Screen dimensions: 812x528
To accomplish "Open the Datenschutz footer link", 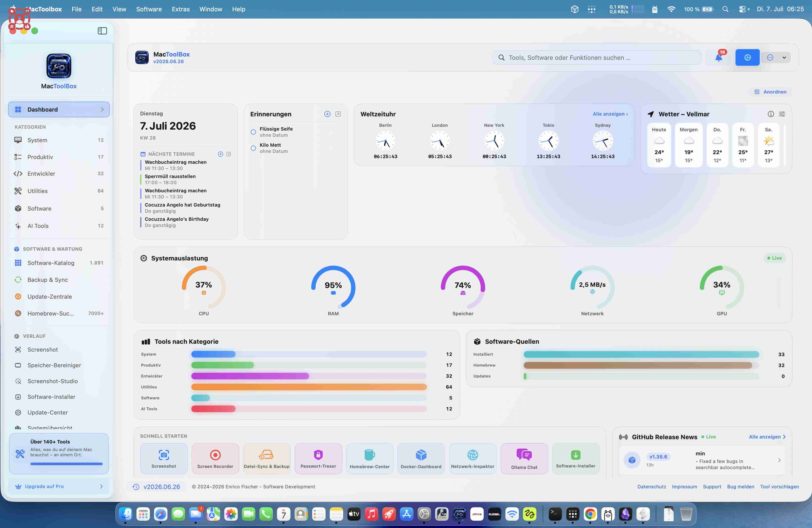I will point(651,487).
